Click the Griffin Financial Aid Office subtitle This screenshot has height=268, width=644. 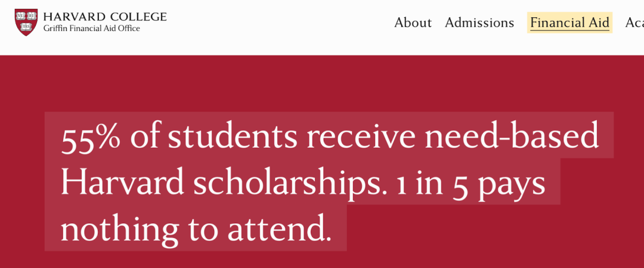(91, 29)
